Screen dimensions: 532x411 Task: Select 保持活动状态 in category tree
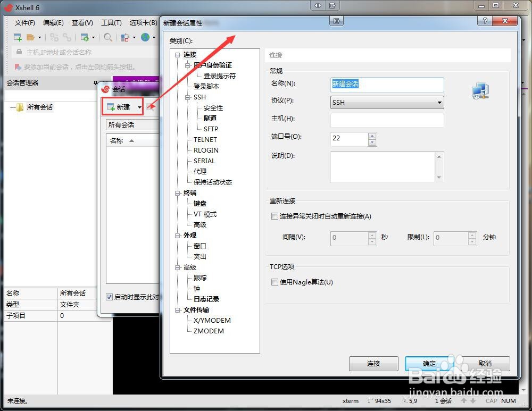tap(213, 182)
